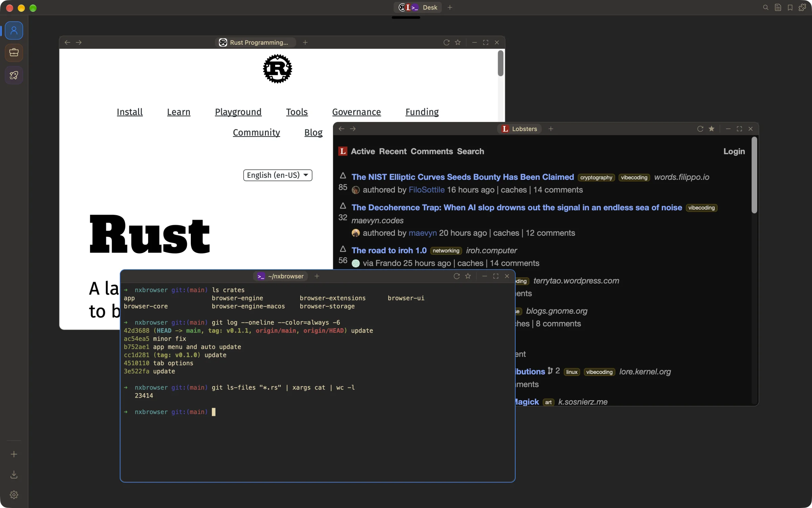
Task: Upvote the NIST Elliptic Curves story
Action: coord(343,175)
